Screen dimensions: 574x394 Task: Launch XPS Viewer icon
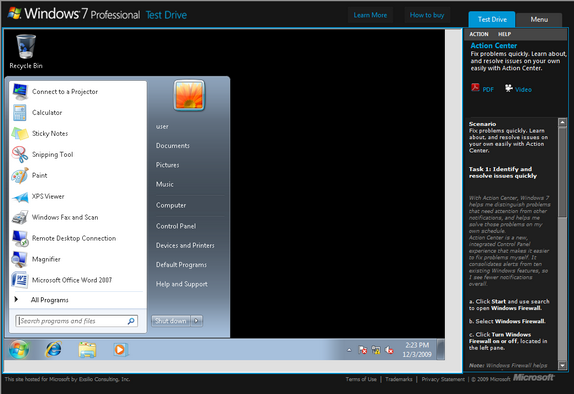(20, 197)
